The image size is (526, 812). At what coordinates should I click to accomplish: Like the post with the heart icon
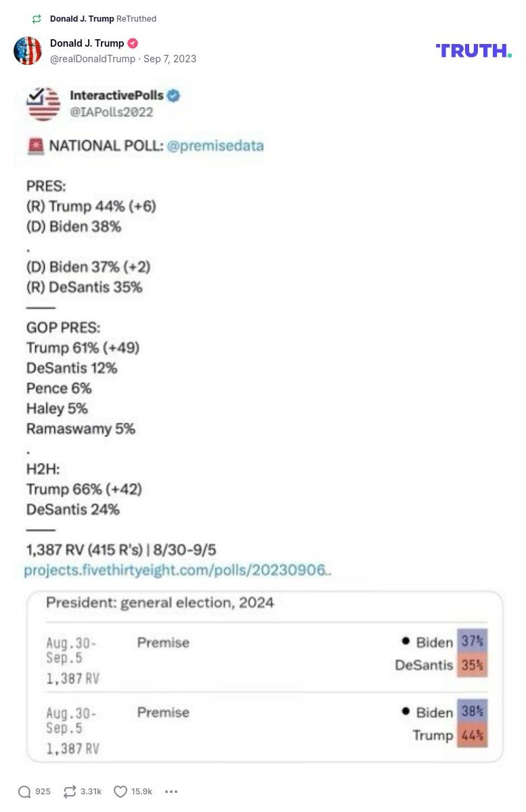(x=120, y=792)
